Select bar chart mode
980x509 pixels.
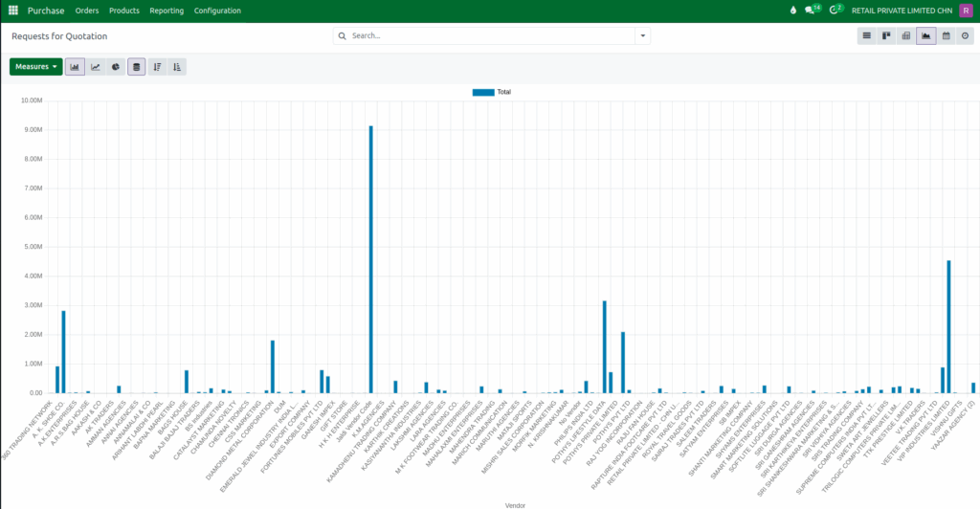coord(75,67)
